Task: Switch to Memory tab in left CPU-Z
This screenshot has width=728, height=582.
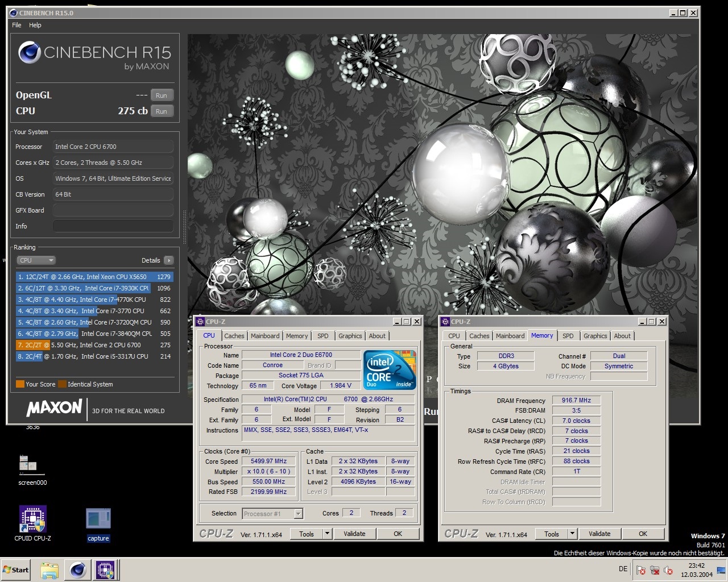Action: (x=297, y=336)
